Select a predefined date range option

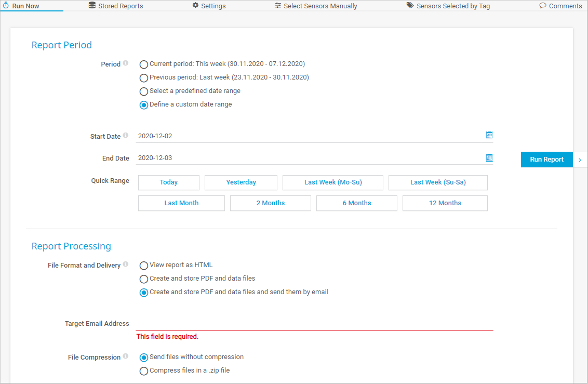tap(144, 91)
